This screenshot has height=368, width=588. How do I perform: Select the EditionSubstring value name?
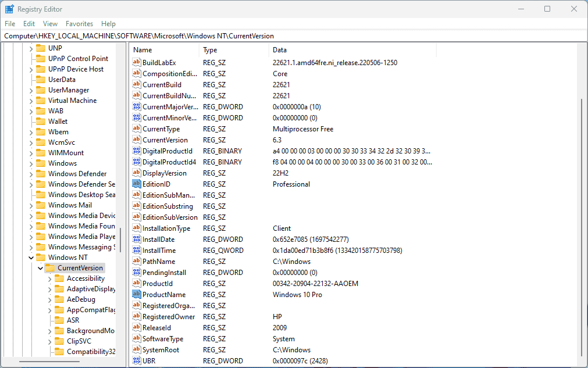168,206
